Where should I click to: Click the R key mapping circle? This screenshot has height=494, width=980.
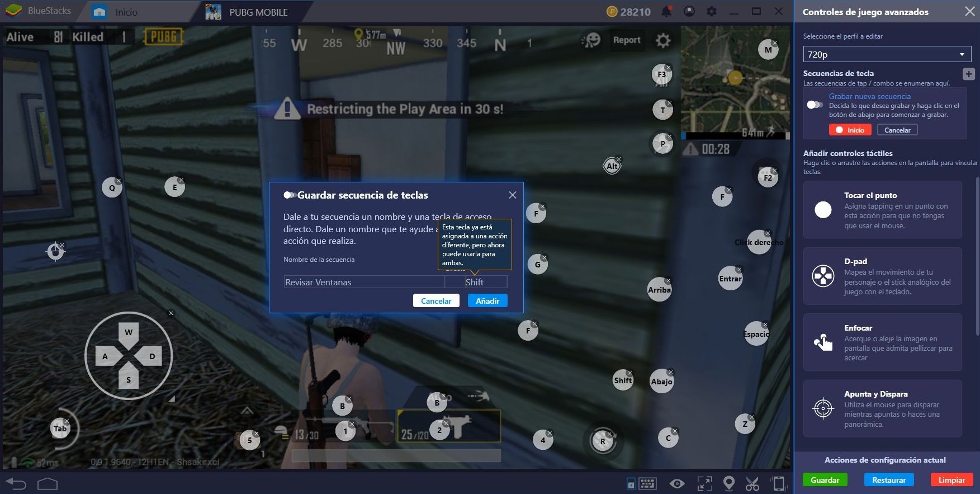603,441
